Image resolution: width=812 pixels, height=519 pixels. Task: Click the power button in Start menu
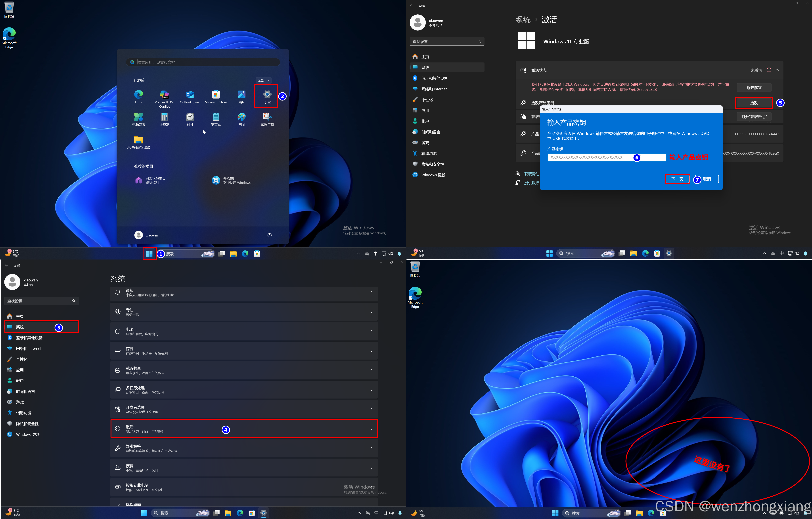tap(269, 235)
